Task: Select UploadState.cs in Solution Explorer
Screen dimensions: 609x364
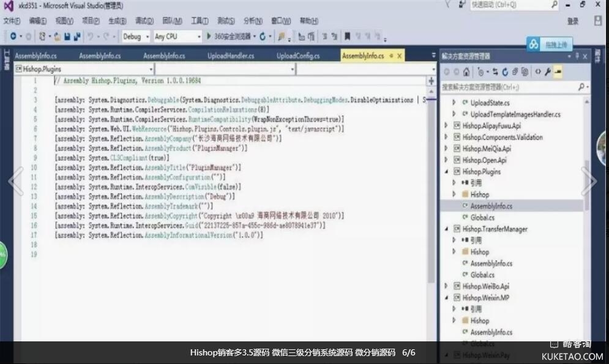Action: point(490,103)
